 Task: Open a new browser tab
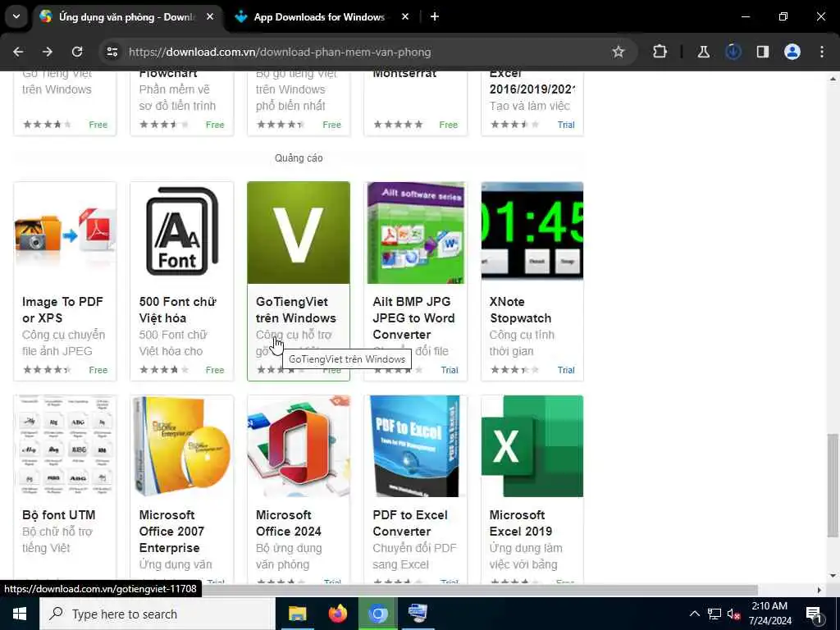coord(435,17)
